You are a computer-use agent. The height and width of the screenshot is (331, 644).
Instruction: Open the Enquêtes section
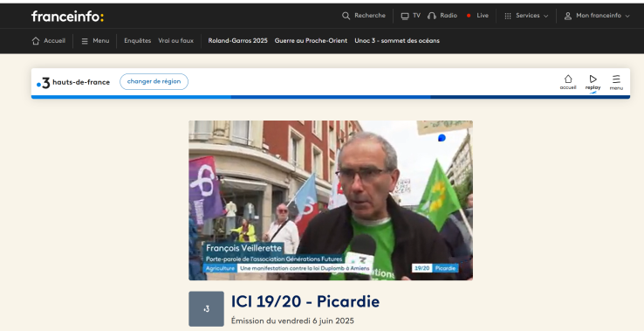pyautogui.click(x=138, y=41)
